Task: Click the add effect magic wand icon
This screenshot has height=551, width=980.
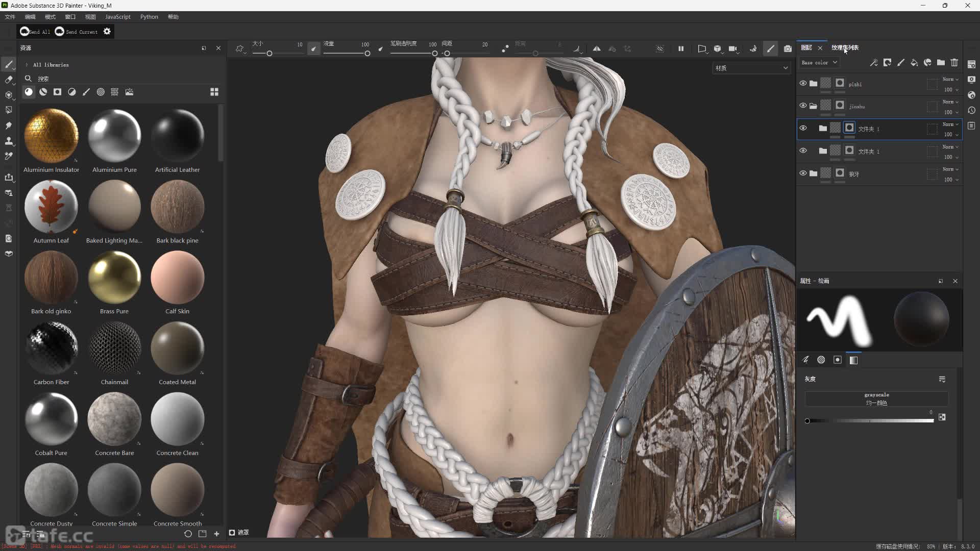Action: (x=874, y=62)
